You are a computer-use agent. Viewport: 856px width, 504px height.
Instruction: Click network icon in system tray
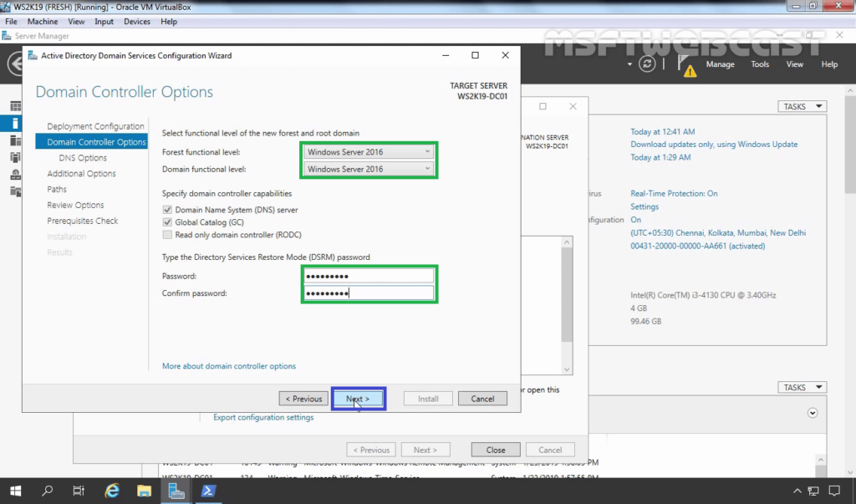(813, 491)
